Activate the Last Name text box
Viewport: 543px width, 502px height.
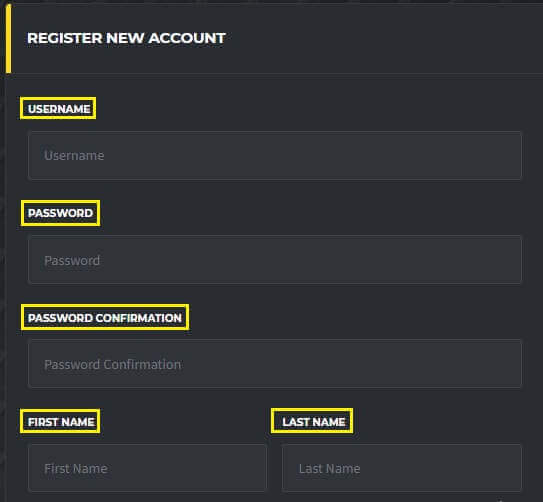(402, 468)
